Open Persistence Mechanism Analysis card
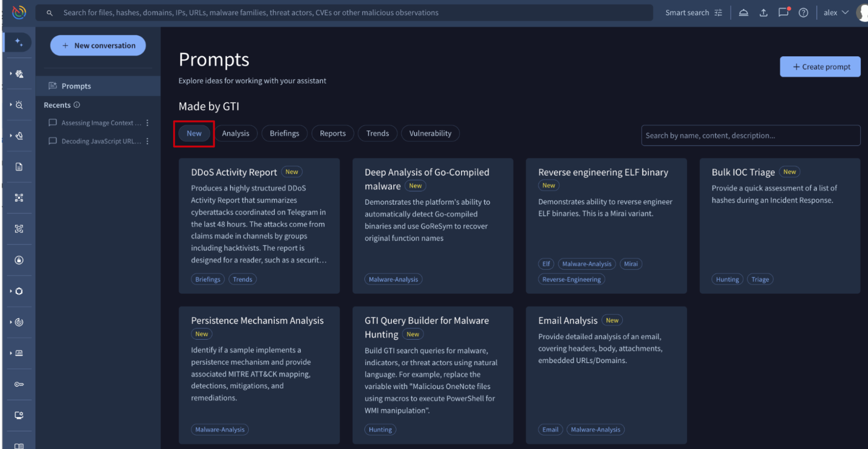The height and width of the screenshot is (449, 868). pyautogui.click(x=259, y=375)
